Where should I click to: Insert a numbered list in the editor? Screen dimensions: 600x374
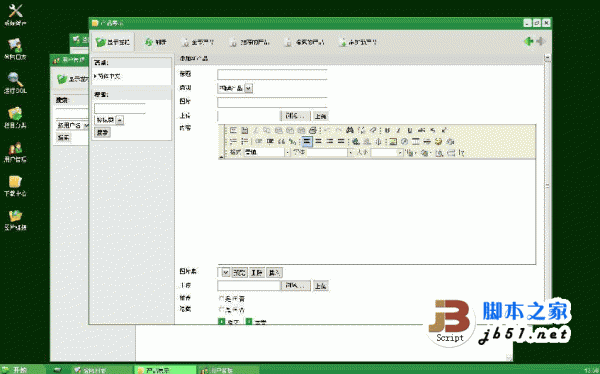233,142
